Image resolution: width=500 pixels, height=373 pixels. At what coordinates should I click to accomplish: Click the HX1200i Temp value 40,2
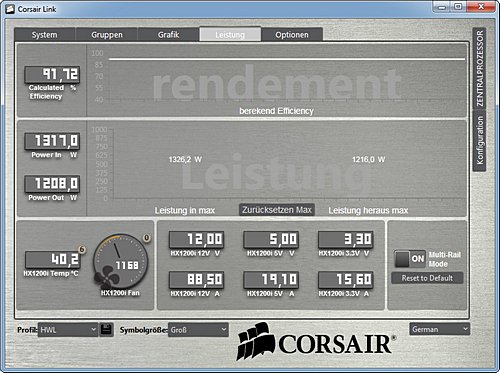[53, 259]
